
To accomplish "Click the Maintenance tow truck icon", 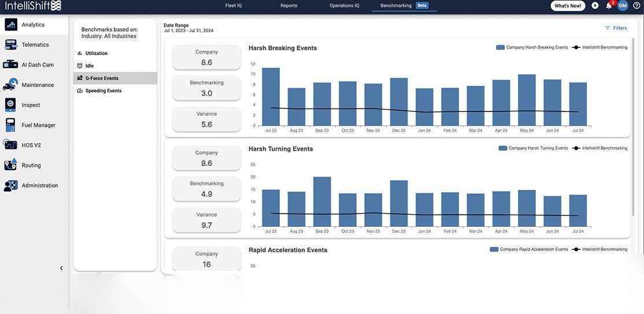I will tap(11, 85).
